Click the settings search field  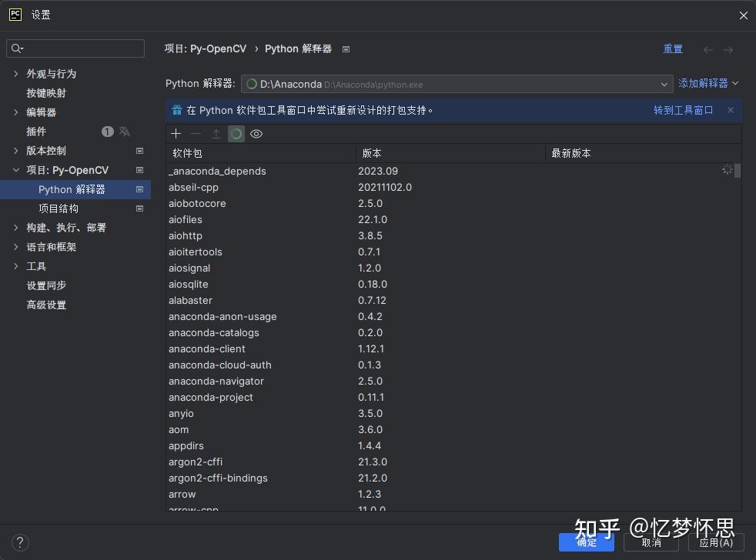75,48
